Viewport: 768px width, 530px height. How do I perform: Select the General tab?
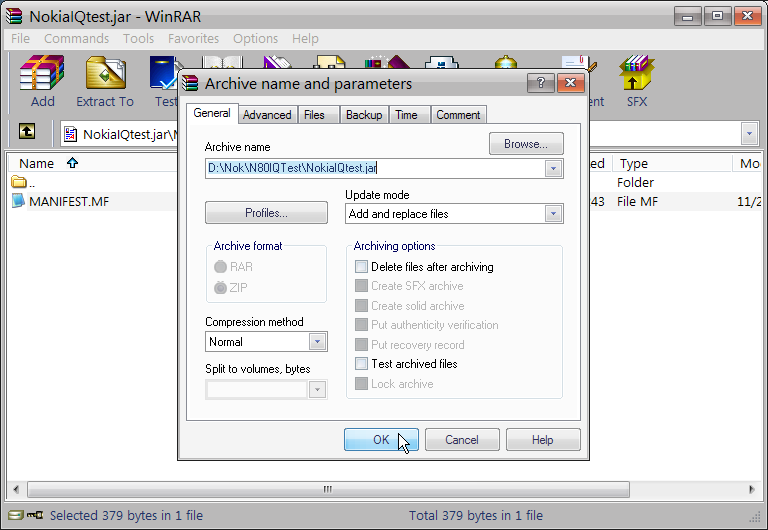212,113
